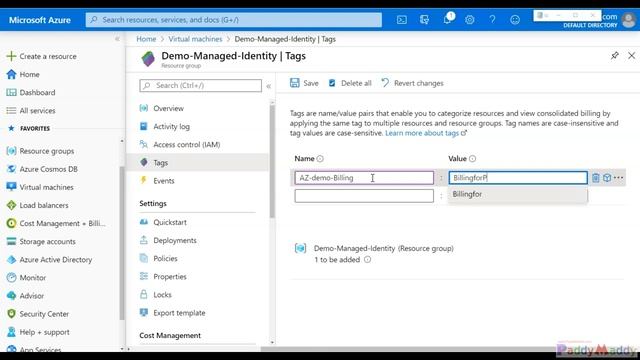Open the feedback smiley icon
Screen dimensions: 640x360
coord(515,20)
